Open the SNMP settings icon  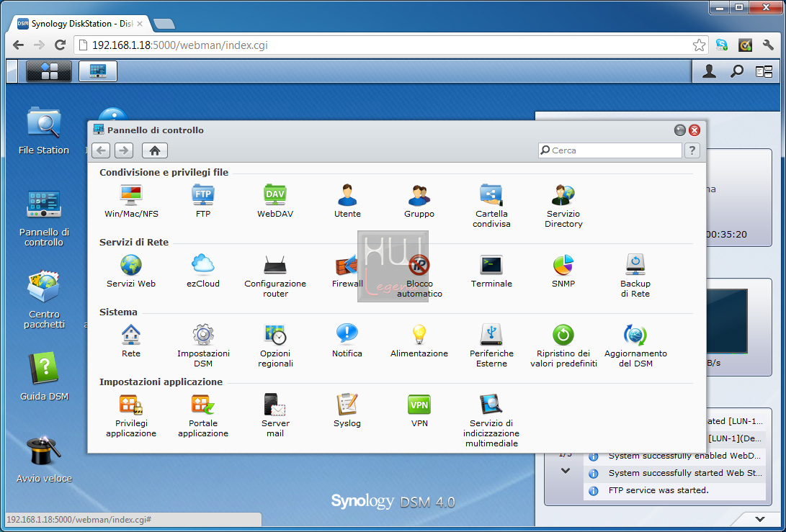(563, 271)
